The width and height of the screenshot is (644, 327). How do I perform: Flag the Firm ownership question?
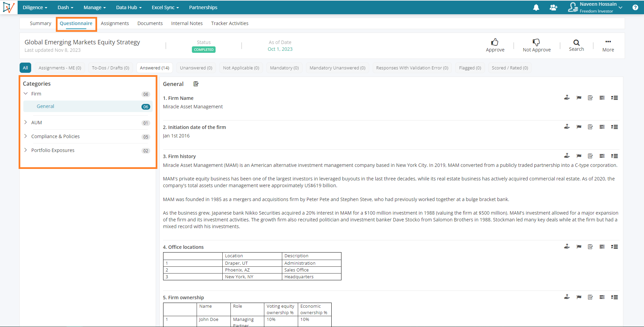(x=579, y=297)
